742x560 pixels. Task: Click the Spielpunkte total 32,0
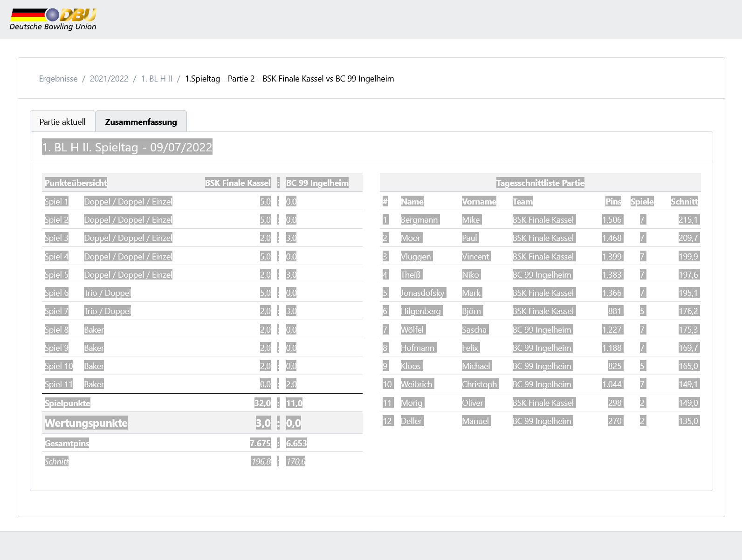[x=262, y=403]
